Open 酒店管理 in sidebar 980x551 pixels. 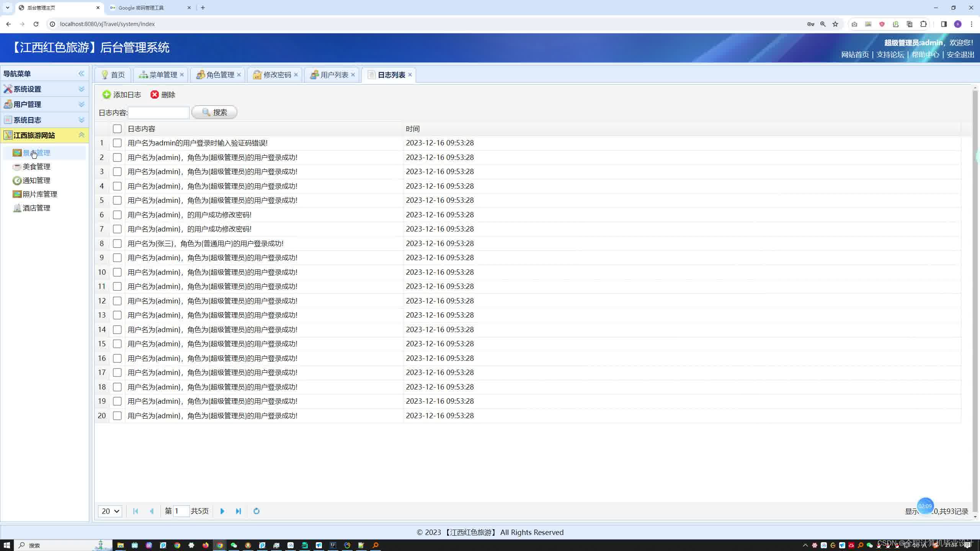point(36,208)
